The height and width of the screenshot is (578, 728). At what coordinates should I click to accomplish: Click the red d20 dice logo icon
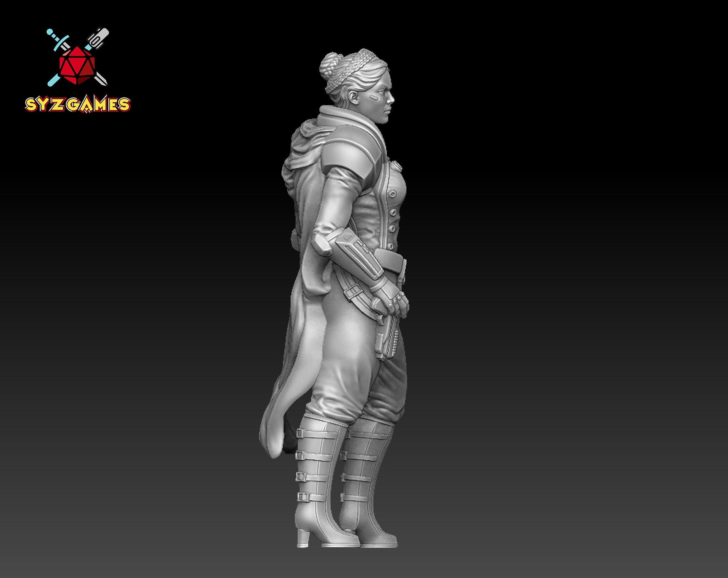point(77,66)
